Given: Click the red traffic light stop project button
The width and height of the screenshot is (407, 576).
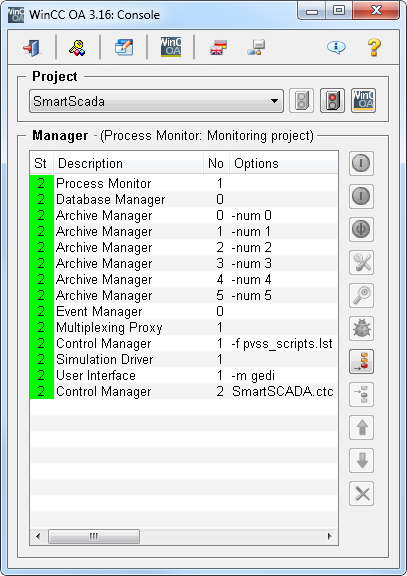Looking at the screenshot, I should 332,101.
